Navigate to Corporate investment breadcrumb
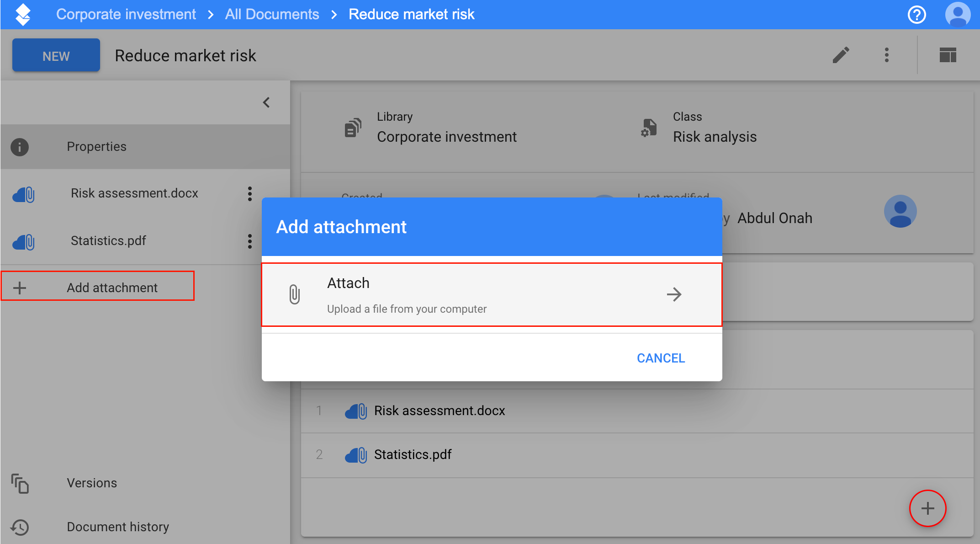Screen dimensions: 980x544 pos(126,15)
